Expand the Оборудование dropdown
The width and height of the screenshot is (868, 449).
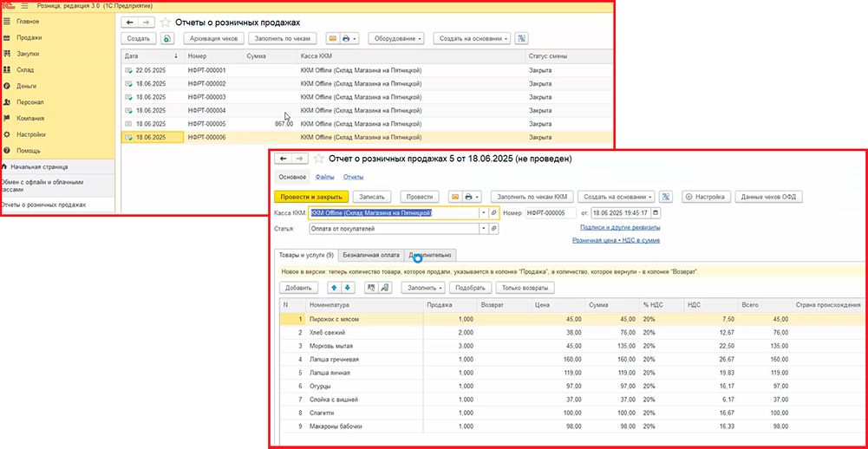(396, 38)
